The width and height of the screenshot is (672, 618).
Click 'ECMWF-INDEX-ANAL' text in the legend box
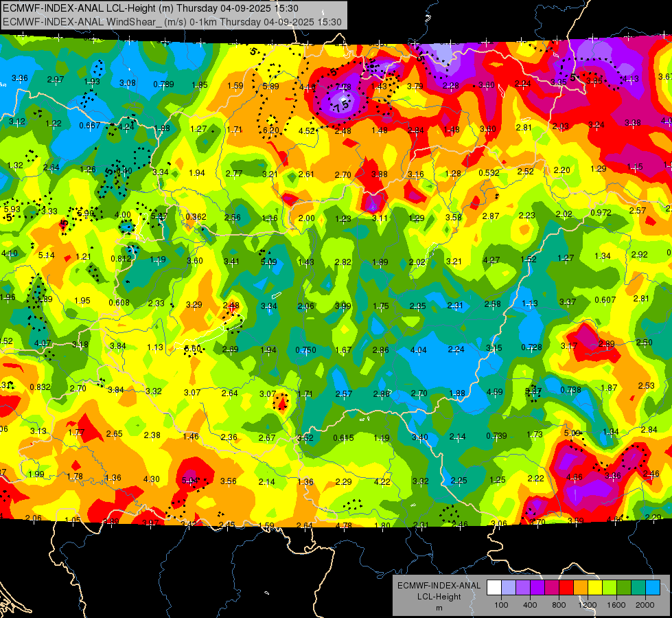(x=439, y=586)
